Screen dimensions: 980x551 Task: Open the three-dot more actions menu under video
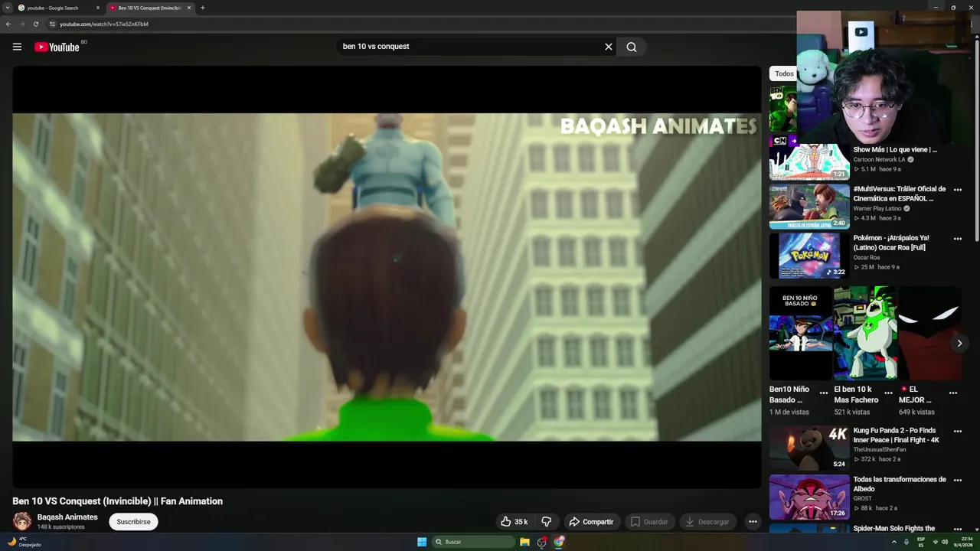tap(753, 522)
